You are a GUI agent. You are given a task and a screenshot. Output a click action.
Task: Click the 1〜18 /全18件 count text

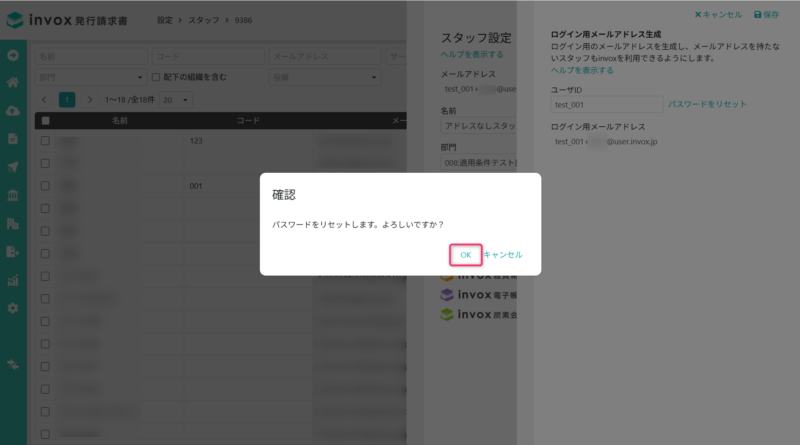click(x=130, y=100)
